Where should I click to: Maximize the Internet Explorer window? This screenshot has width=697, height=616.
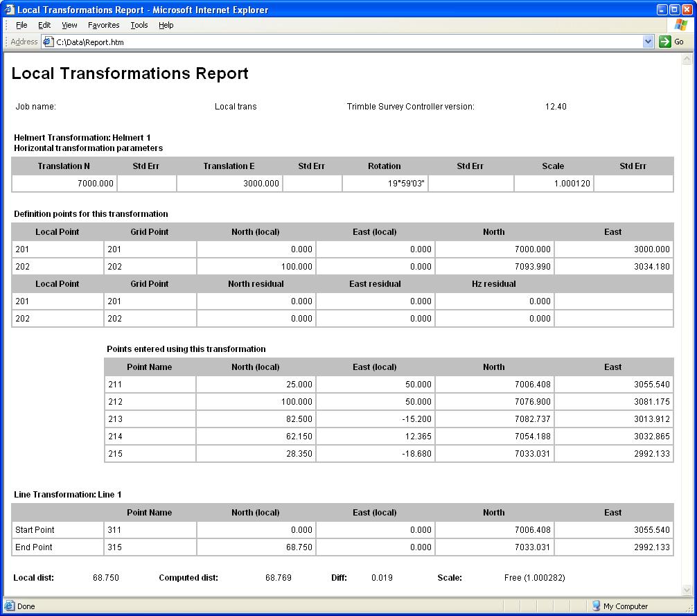click(x=673, y=10)
